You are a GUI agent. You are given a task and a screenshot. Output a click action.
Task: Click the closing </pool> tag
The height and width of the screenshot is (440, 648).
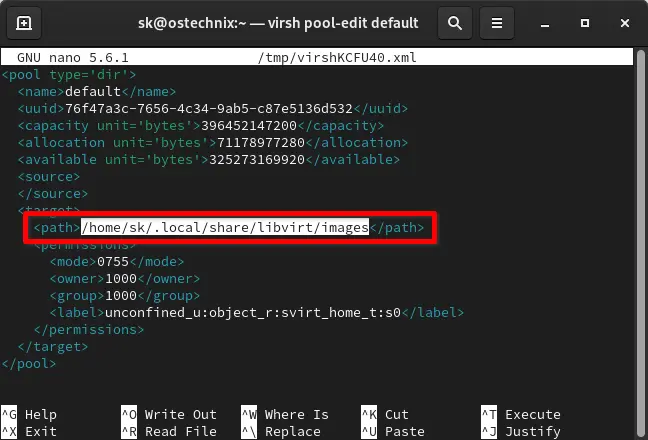tap(29, 364)
